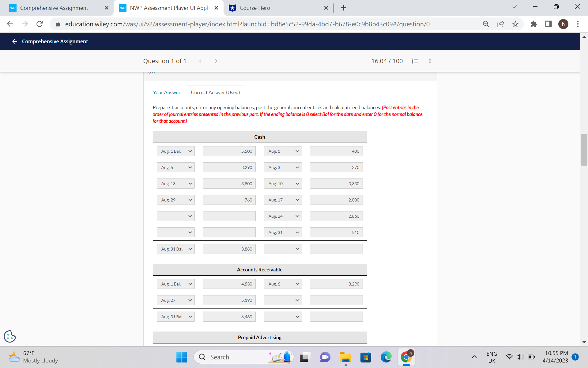Open File Explorer from the taskbar

click(345, 357)
